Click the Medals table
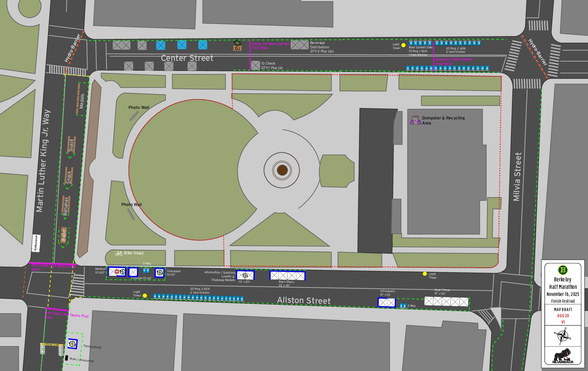This screenshot has height=371, width=588. (80, 99)
